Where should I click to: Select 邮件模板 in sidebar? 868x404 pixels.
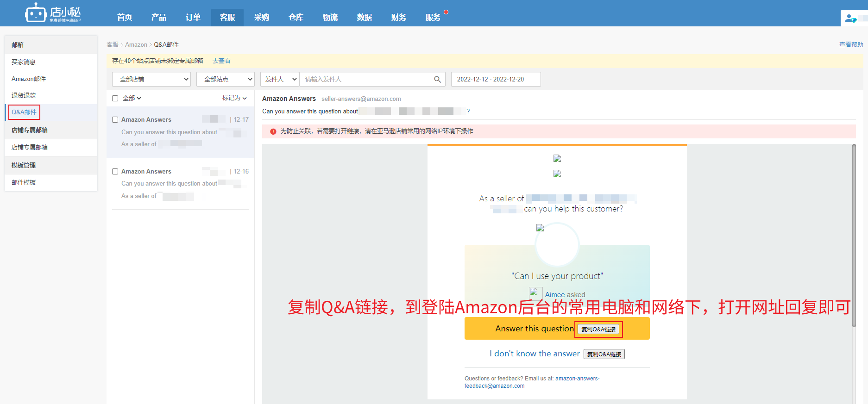[51, 182]
